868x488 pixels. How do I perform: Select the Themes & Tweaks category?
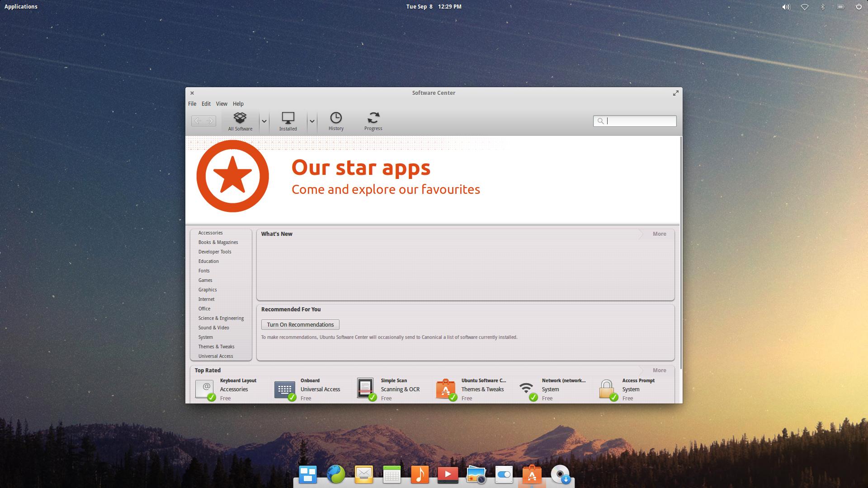(x=216, y=347)
